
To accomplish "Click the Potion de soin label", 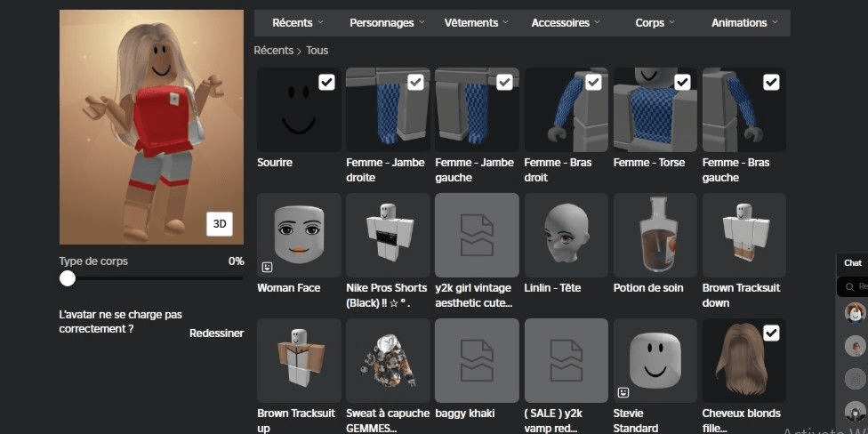I will pyautogui.click(x=648, y=288).
